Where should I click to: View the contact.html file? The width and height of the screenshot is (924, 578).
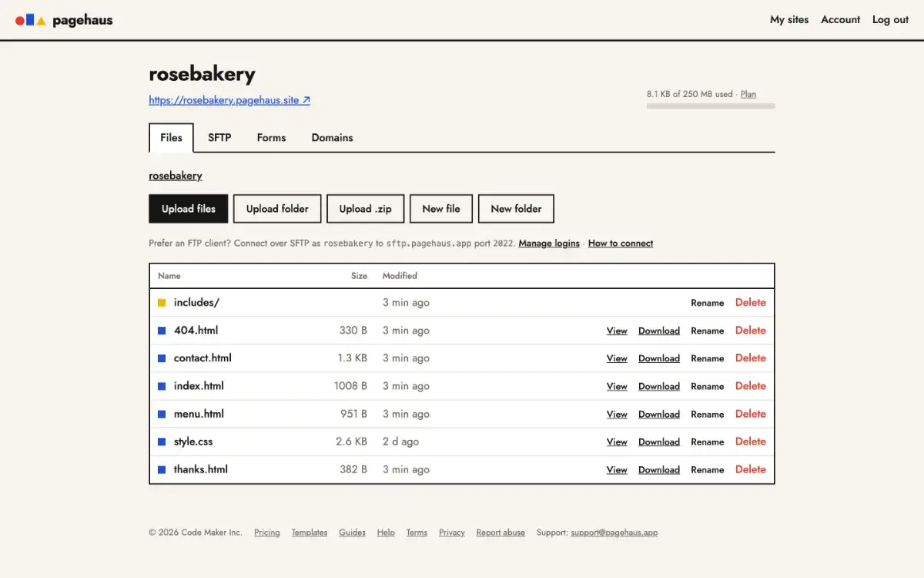pyautogui.click(x=617, y=358)
